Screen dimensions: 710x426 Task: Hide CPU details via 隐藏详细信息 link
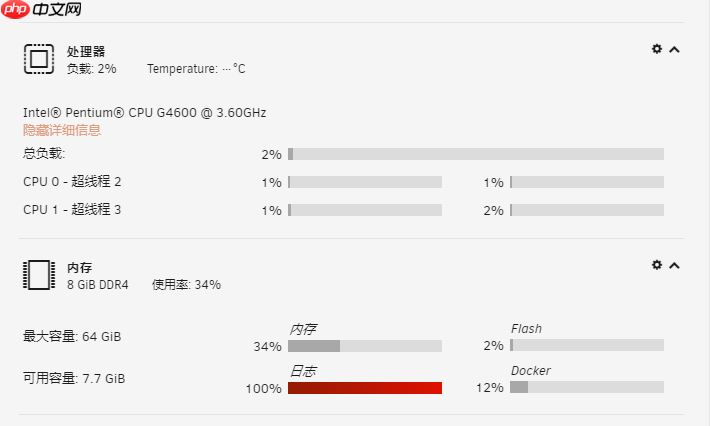click(62, 130)
